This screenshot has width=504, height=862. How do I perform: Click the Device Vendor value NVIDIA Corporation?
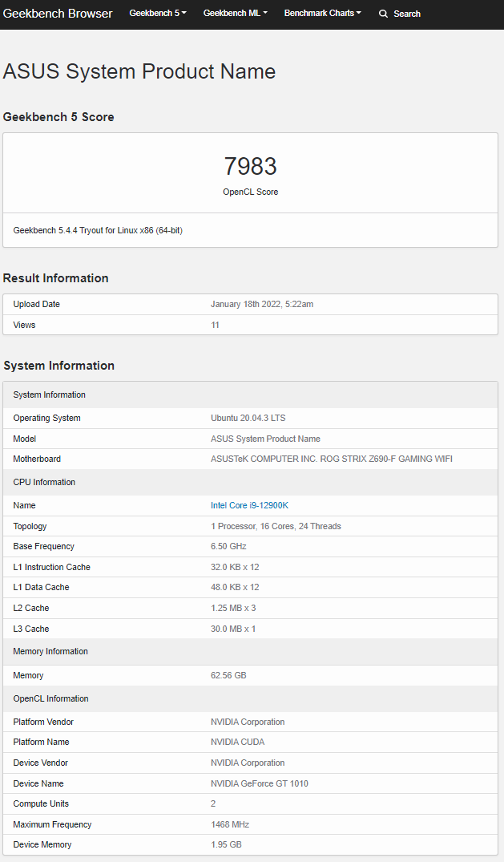coord(248,763)
